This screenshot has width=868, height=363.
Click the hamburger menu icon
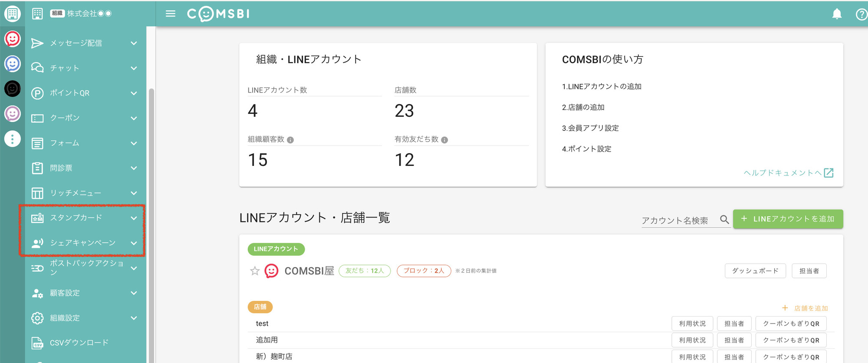click(x=171, y=14)
